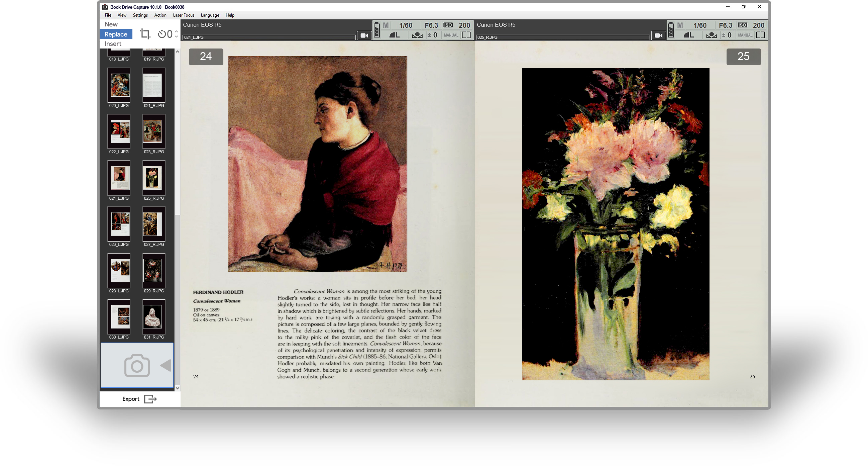
Task: Open the File menu
Action: [x=108, y=15]
